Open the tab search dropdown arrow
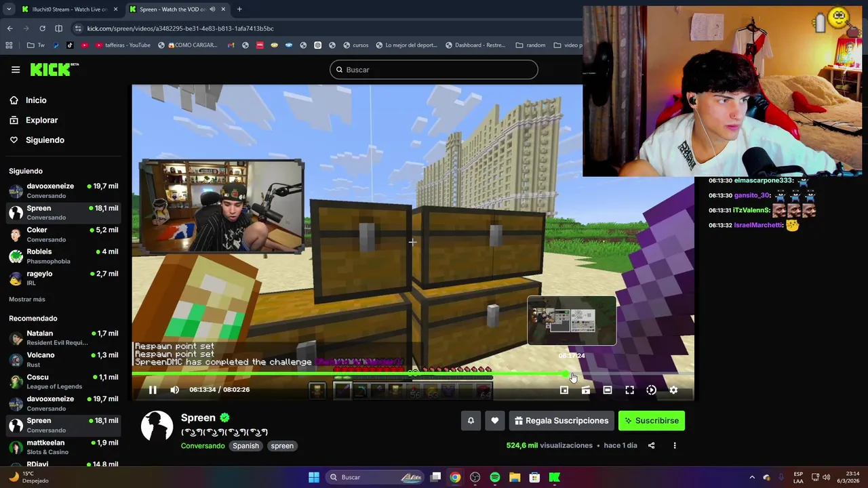868x488 pixels. (8, 9)
